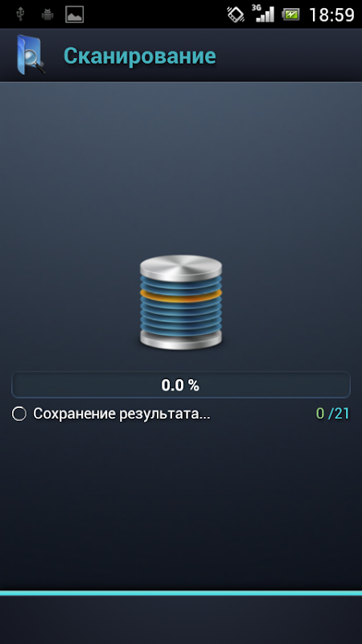This screenshot has height=644, width=362.
Task: Tap the battery charging icon
Action: click(290, 14)
